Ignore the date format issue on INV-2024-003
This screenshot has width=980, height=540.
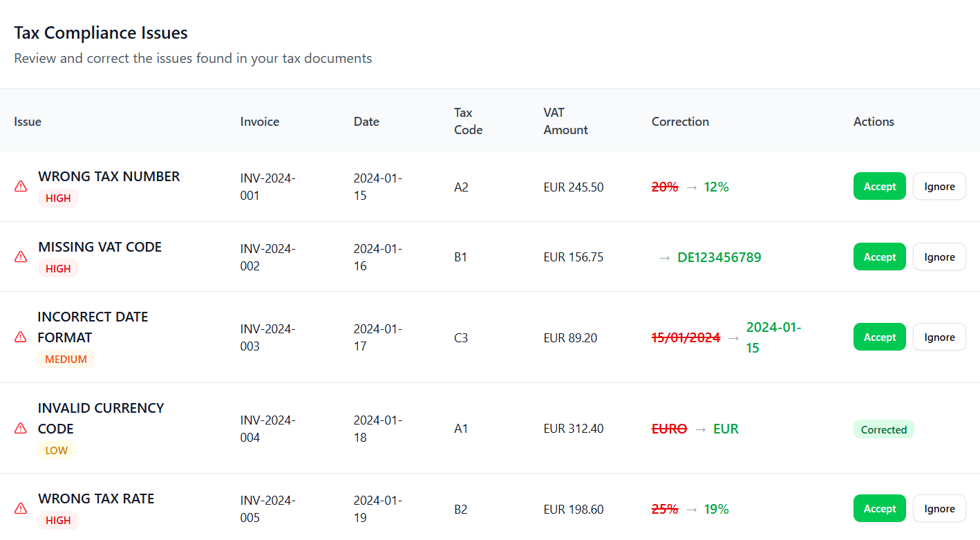click(939, 337)
